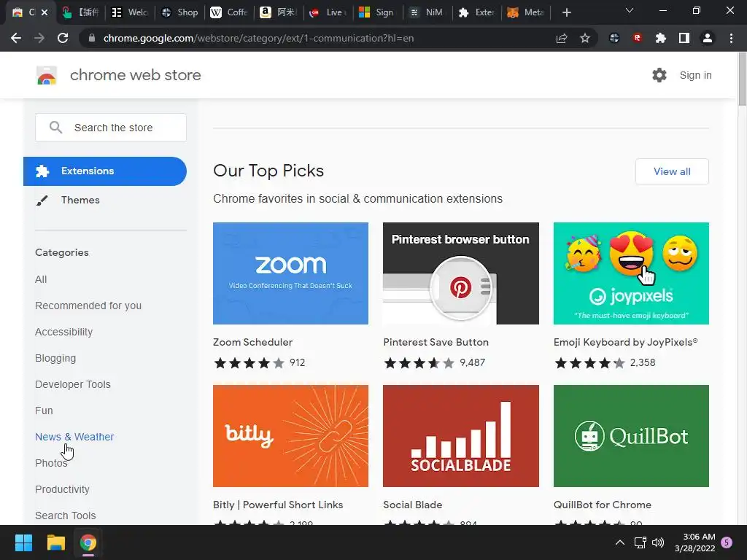Open the Zoom Scheduler extension thumbnail
The image size is (747, 560).
[290, 273]
